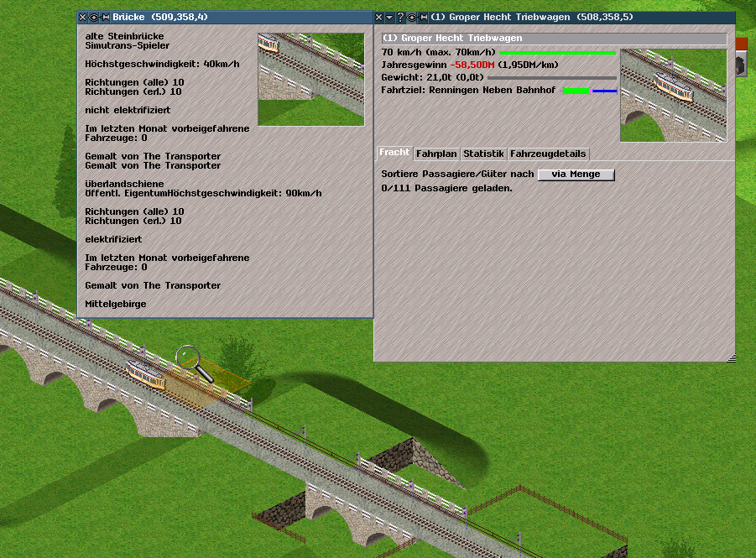Click the eye goto icon in Brücke titlebar

tap(93, 18)
